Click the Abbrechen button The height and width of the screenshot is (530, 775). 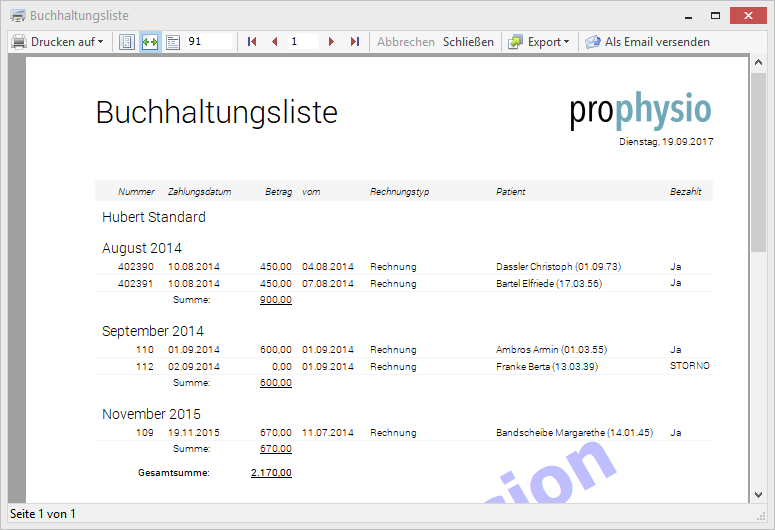point(405,42)
